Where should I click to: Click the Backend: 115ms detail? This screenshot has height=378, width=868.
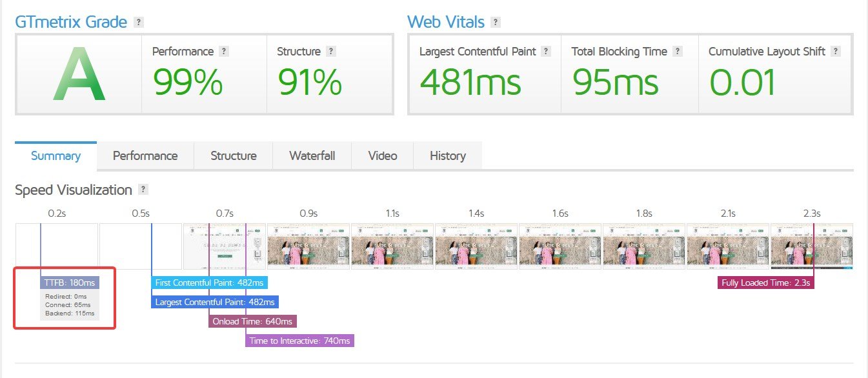[x=69, y=313]
